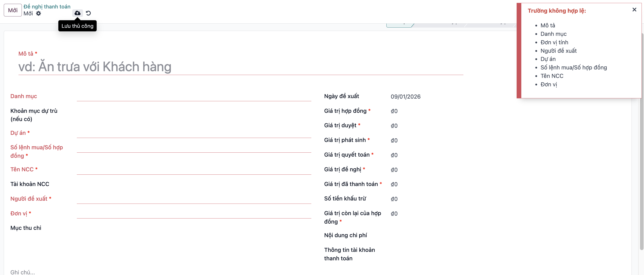The width and height of the screenshot is (644, 275).
Task: Click the Mới button
Action: (x=13, y=10)
